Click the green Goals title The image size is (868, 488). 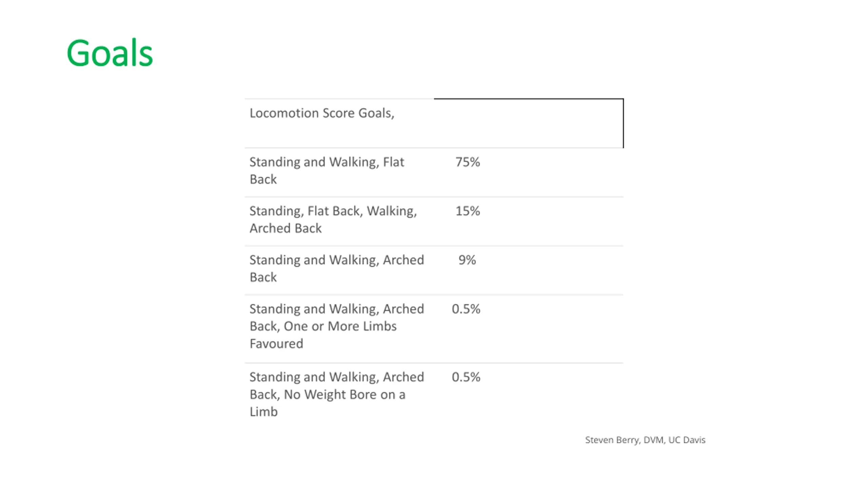[110, 53]
